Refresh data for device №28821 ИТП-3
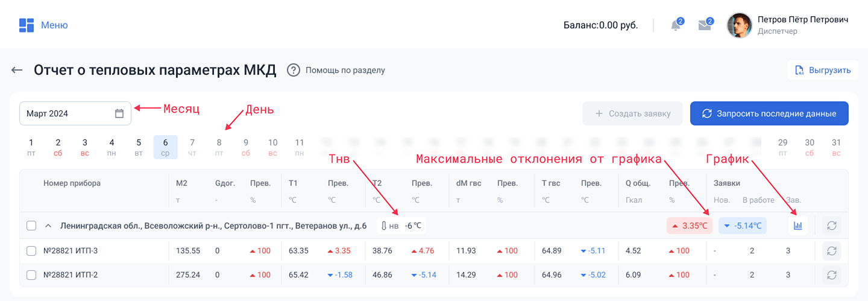The image size is (868, 301). tap(831, 251)
